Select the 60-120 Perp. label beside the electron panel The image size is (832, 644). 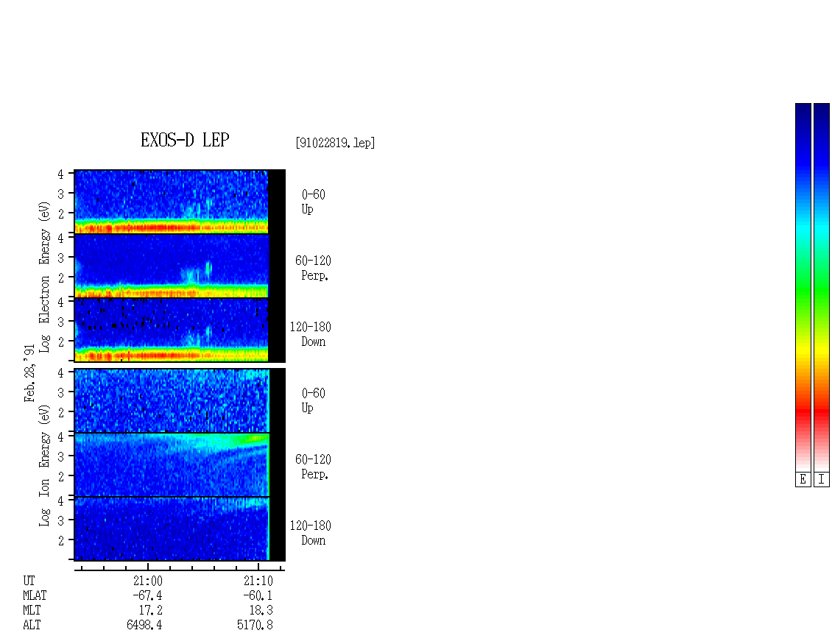[x=313, y=269]
